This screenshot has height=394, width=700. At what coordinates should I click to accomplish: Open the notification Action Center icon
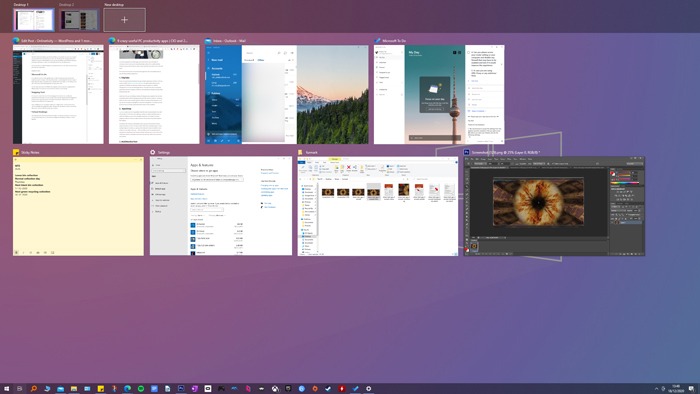click(692, 389)
